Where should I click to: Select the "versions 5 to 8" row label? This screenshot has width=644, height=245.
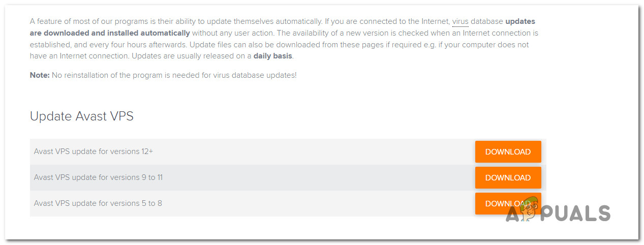98,203
